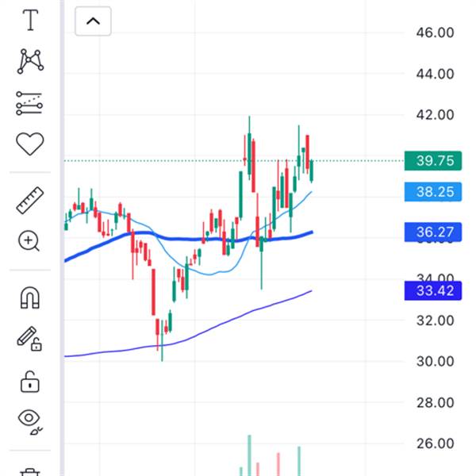Collapse the legend with chevron-up button
476x476 pixels.
[93, 21]
